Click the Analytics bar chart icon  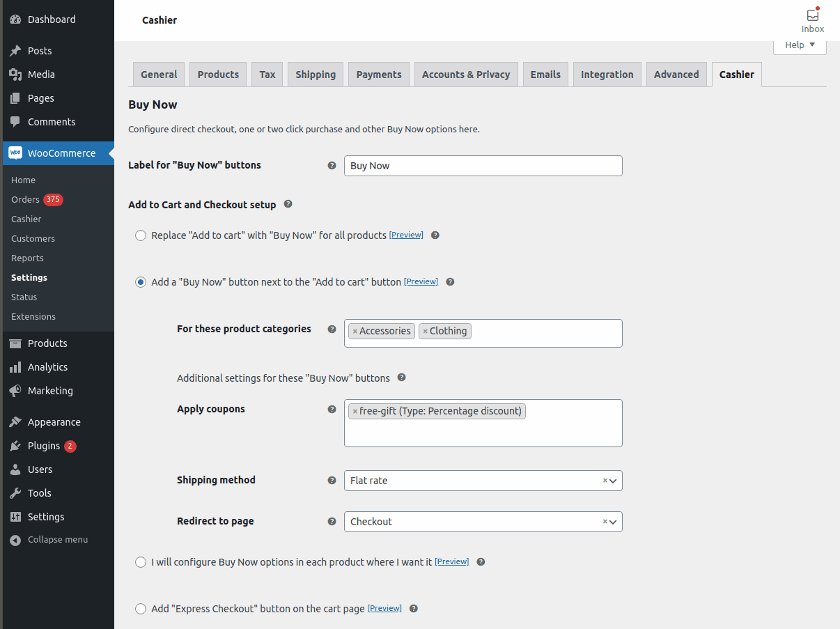[x=15, y=367]
